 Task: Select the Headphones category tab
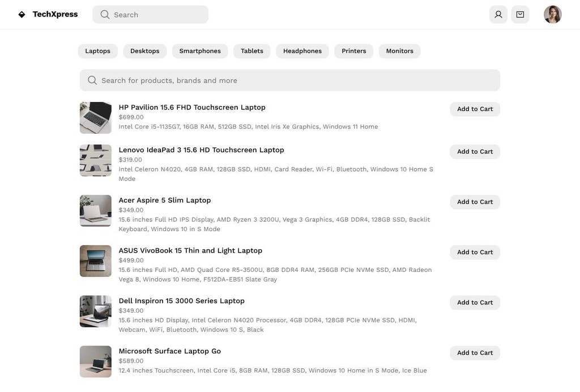[302, 51]
